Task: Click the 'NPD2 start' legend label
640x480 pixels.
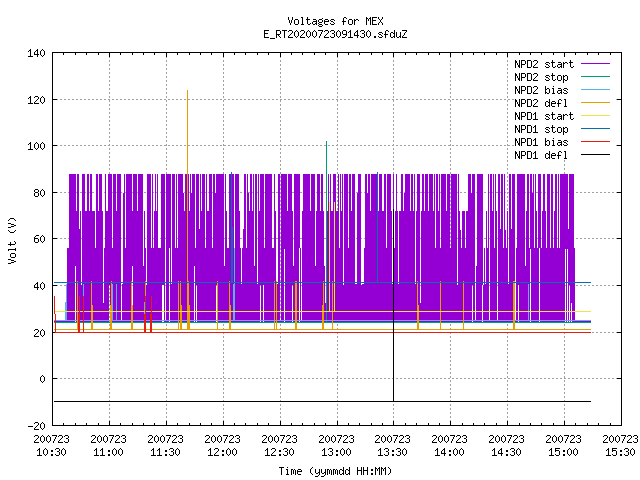Action: point(544,64)
